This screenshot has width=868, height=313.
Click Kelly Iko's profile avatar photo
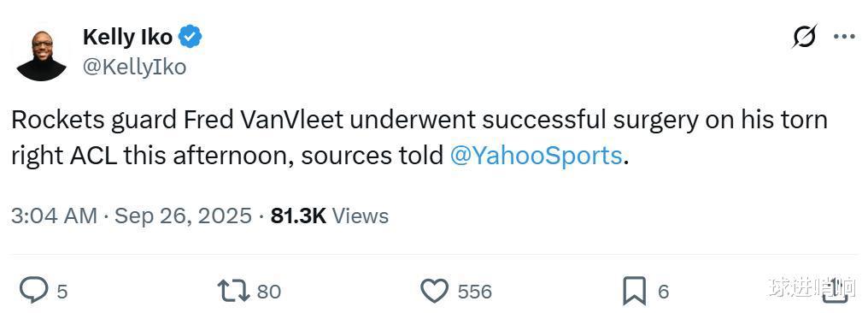(x=42, y=55)
